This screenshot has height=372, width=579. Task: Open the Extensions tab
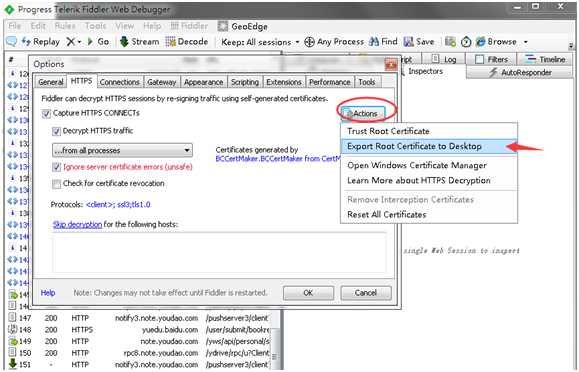(284, 82)
